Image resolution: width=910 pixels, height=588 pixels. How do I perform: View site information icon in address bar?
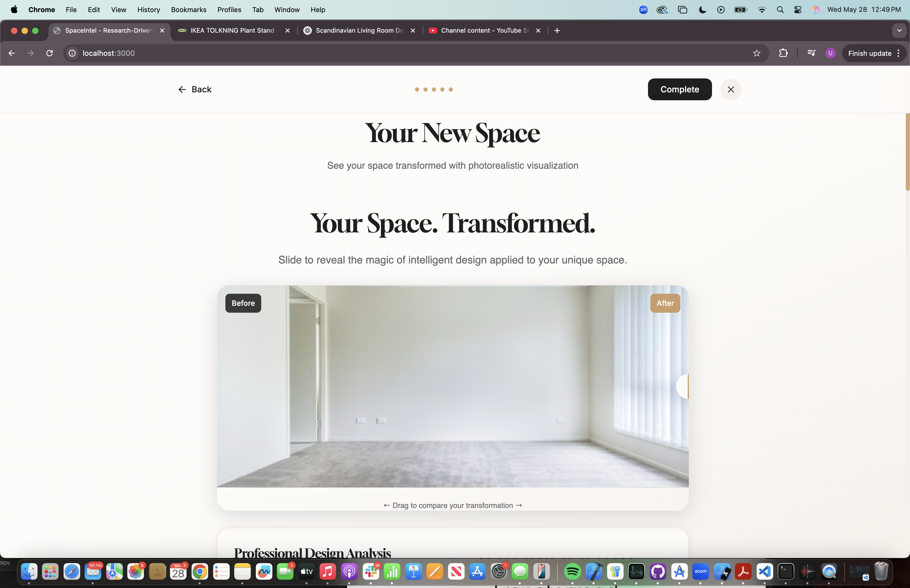72,53
